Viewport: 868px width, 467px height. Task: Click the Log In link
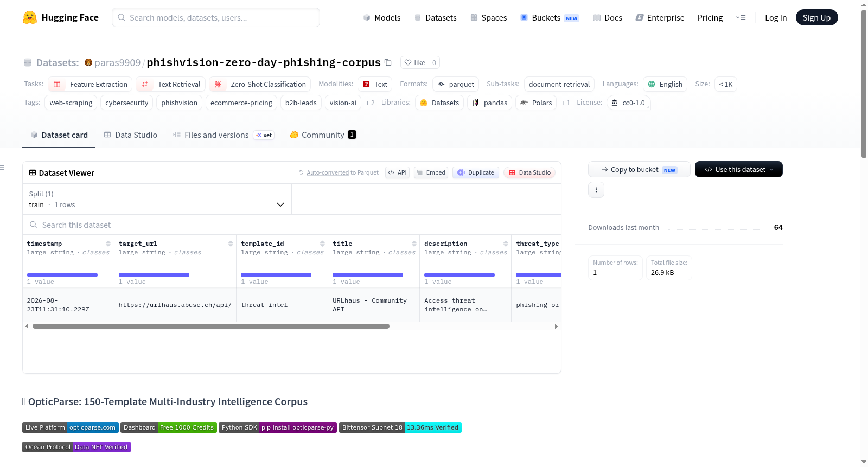(x=776, y=17)
